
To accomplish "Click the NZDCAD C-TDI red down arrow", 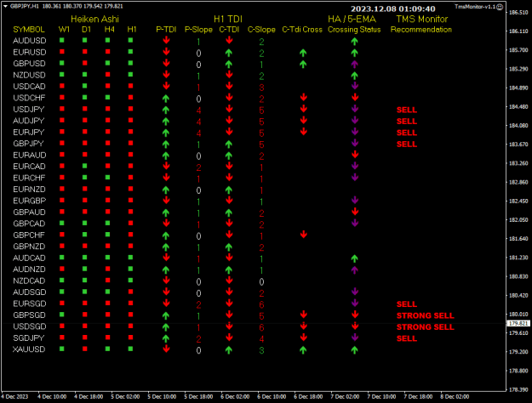I will pos(229,281).
